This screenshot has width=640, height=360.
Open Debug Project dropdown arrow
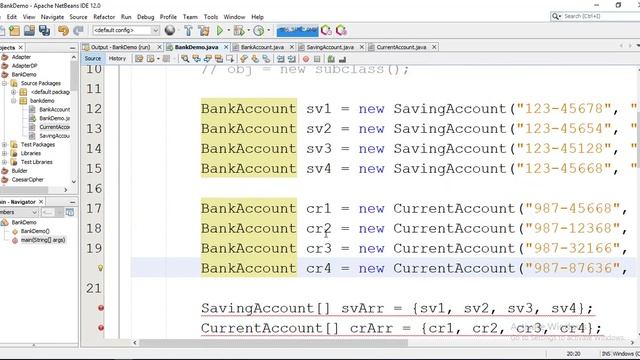[x=248, y=31]
